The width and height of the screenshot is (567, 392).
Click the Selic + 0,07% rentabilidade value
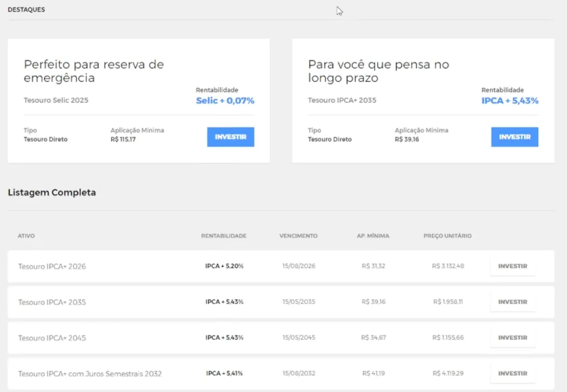(225, 101)
